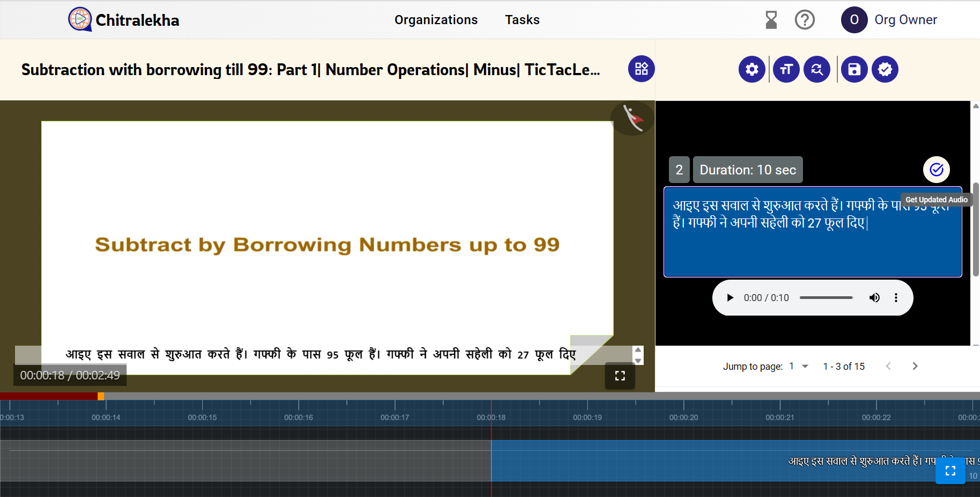Save the transcript using the save icon
980x497 pixels.
854,69
